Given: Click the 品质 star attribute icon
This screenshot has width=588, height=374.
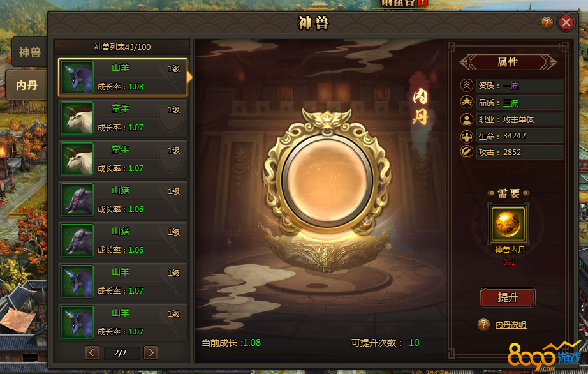Looking at the screenshot, I should tap(466, 101).
